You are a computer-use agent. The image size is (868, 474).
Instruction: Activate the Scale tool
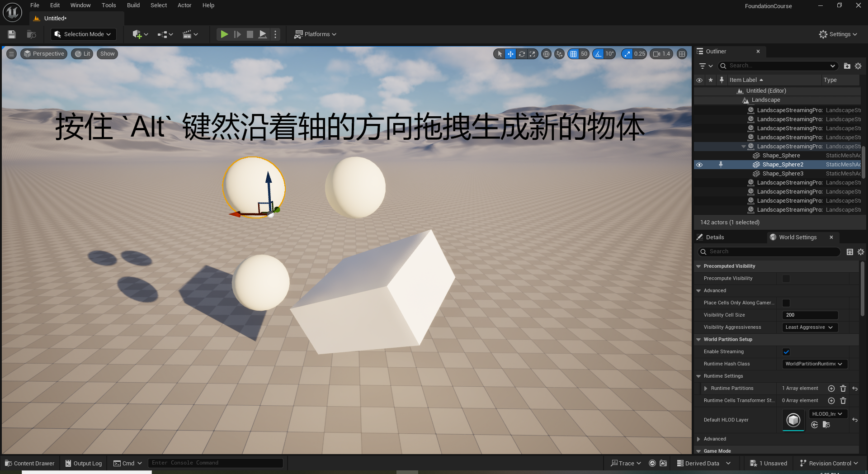(x=533, y=54)
